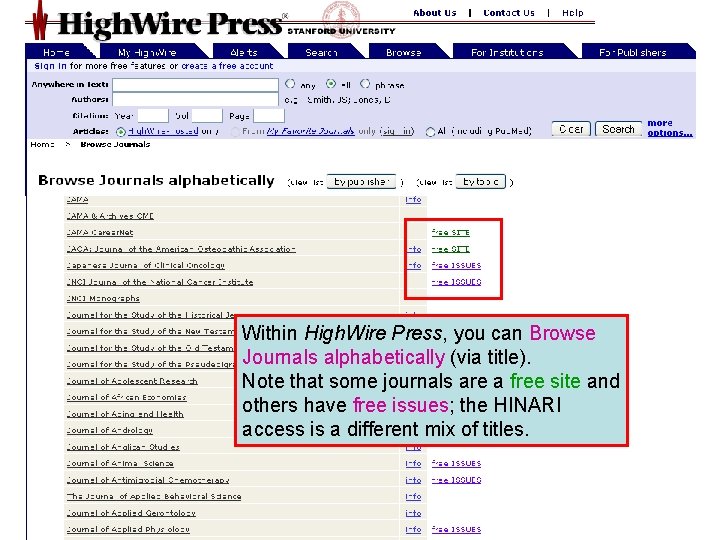Open Info for Journal of Applied Gerontology
Image resolution: width=720 pixels, height=540 pixels.
[413, 513]
